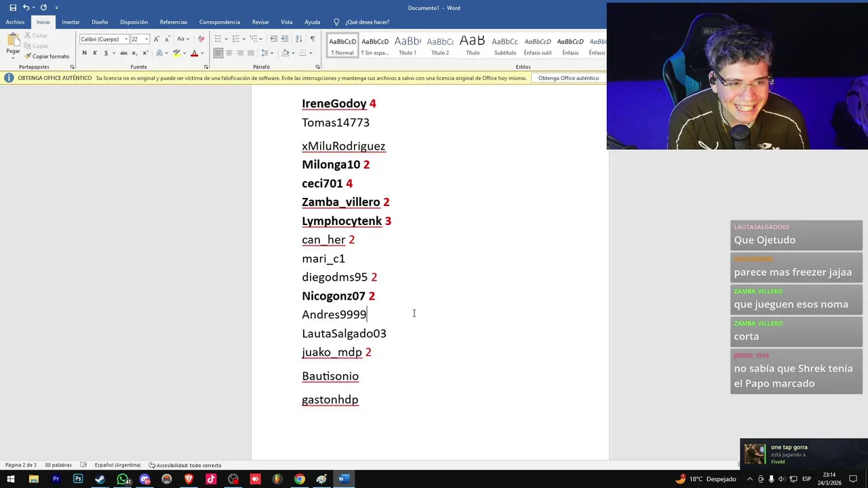Click Página 2 de 3 in status bar
This screenshot has width=868, height=488.
pyautogui.click(x=21, y=465)
